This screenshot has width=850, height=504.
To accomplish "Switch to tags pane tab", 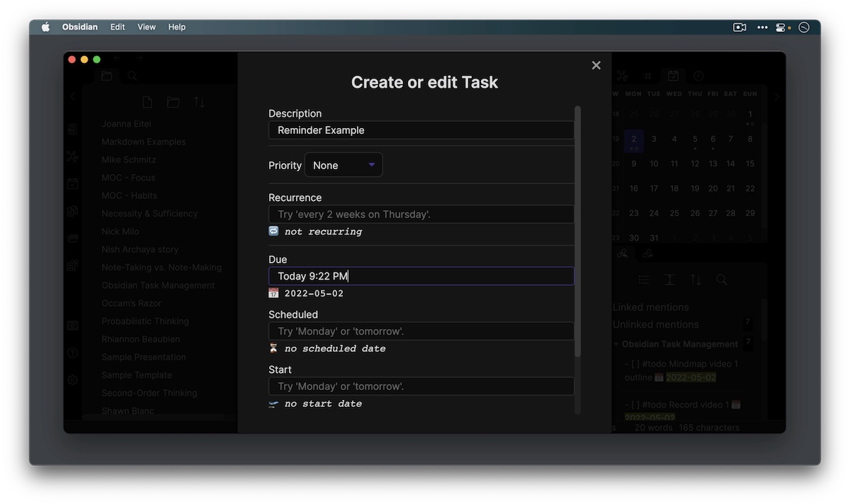I will pyautogui.click(x=647, y=76).
